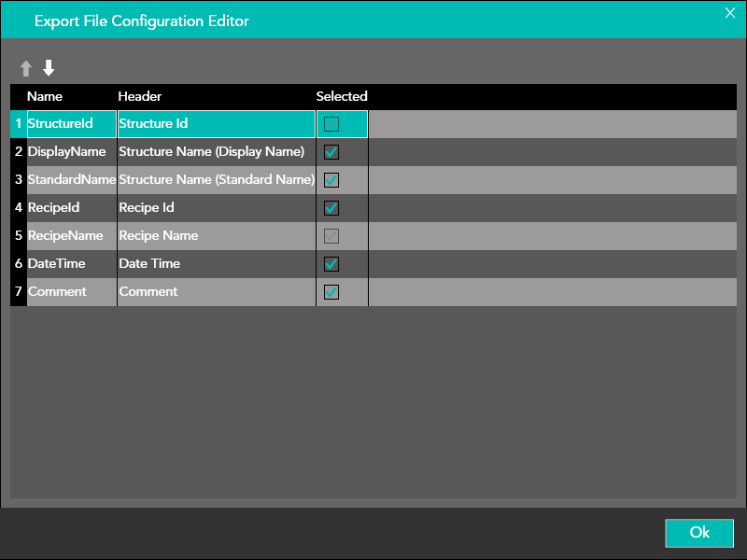Click the move down arrow icon
Viewport: 747px width, 560px height.
49,68
